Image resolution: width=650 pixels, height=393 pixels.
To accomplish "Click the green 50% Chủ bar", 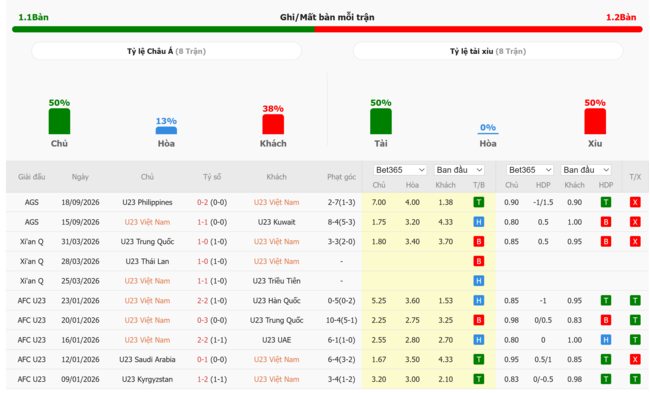I will coord(59,121).
